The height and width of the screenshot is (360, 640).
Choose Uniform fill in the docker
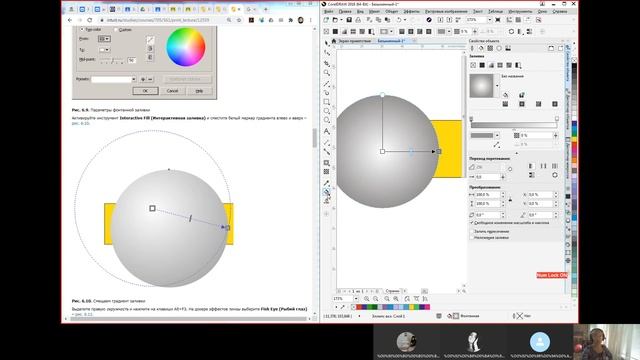click(x=482, y=65)
